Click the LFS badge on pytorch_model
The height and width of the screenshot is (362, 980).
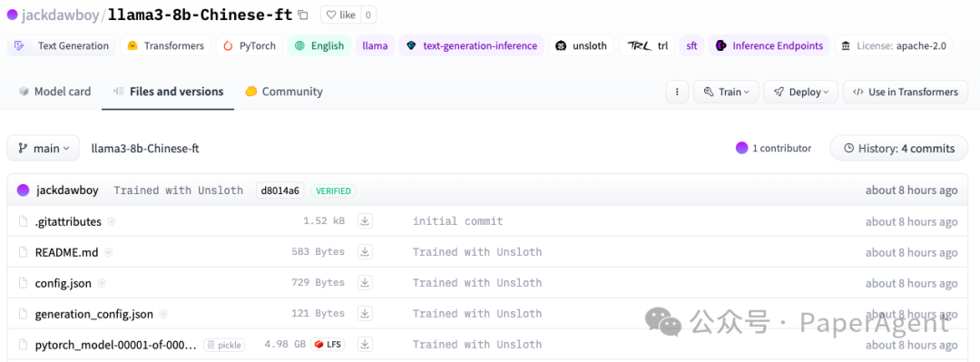coord(328,345)
